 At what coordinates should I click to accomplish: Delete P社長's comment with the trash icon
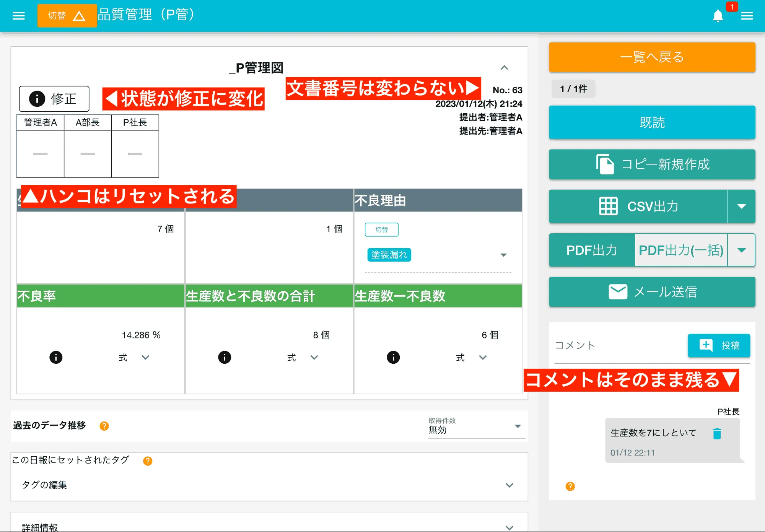coord(717,433)
